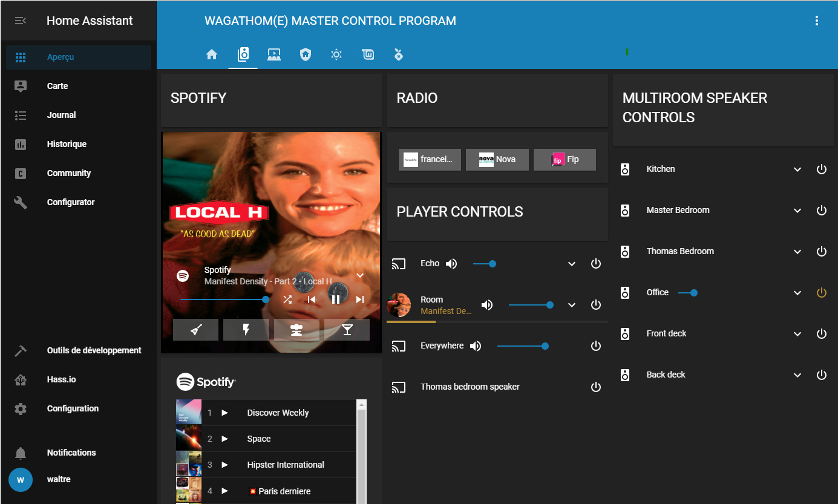Click the cocktail glass shortcut button
Viewport: 838px width, 504px height.
(347, 330)
